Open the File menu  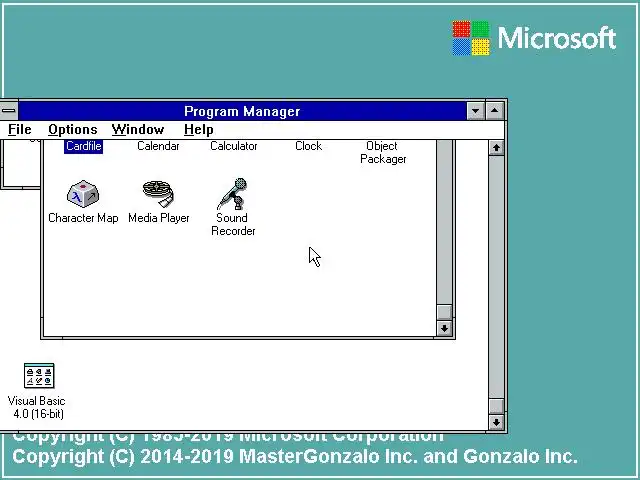click(20, 130)
